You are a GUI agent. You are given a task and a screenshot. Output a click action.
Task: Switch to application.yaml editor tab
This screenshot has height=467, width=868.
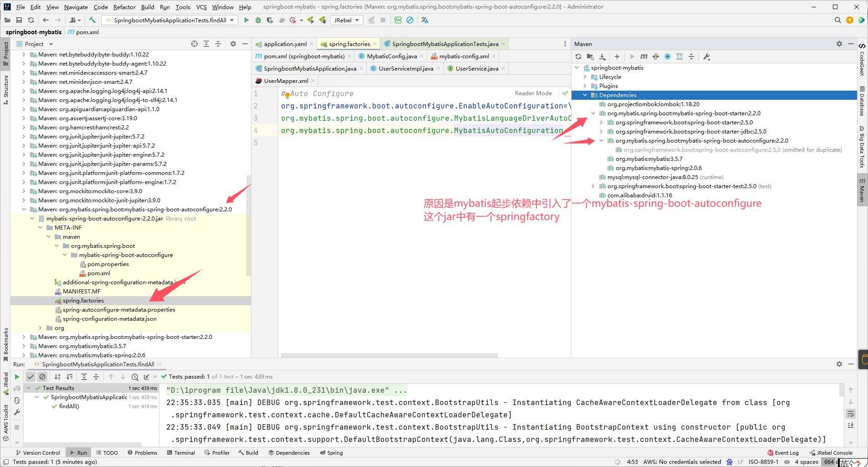285,44
